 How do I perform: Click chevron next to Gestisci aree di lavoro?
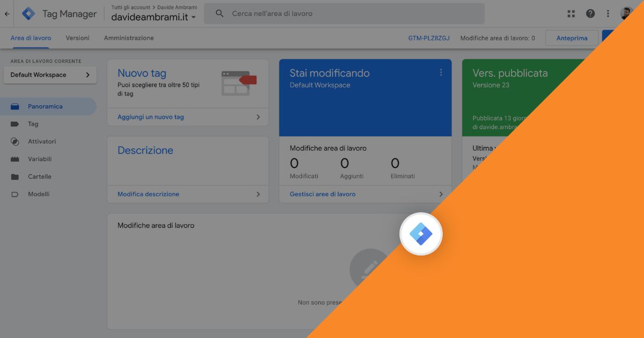pos(441,194)
